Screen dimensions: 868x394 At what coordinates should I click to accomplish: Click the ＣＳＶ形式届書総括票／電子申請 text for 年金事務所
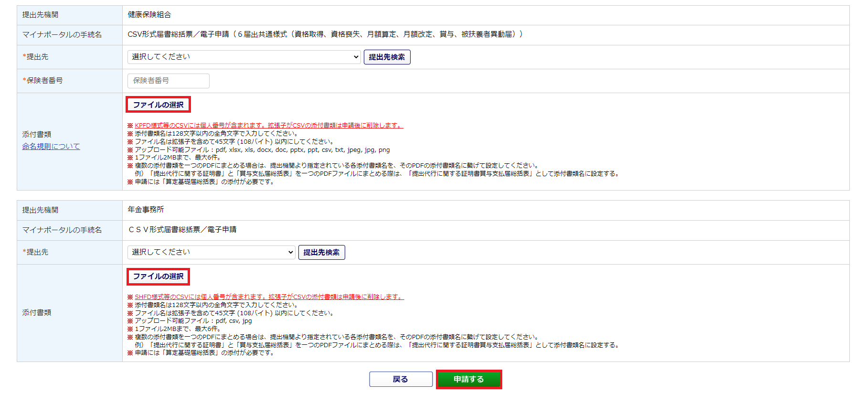point(182,230)
